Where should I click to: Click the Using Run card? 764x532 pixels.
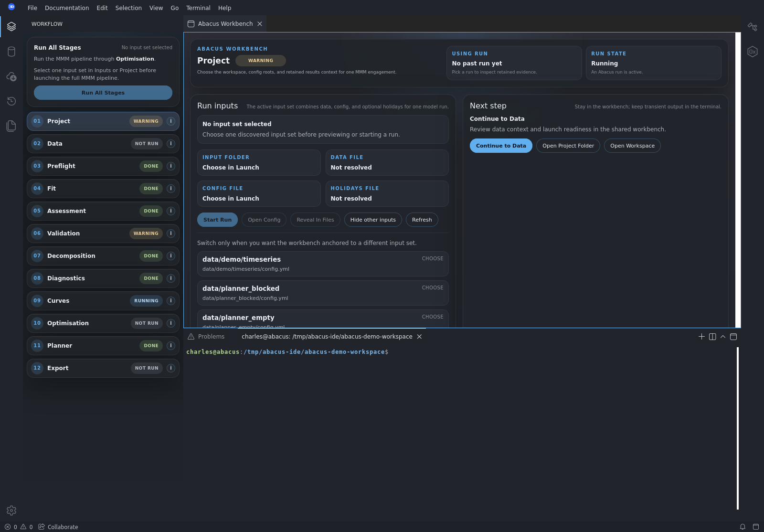[x=514, y=63]
